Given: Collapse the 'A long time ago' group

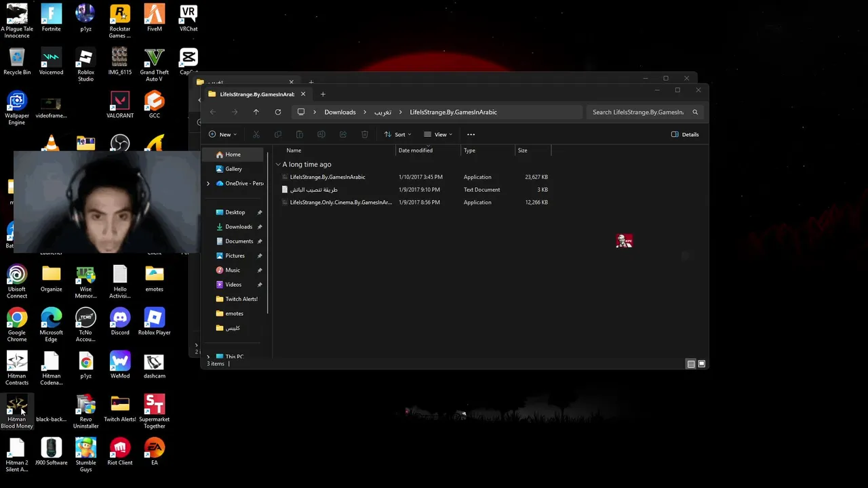Looking at the screenshot, I should pos(278,165).
